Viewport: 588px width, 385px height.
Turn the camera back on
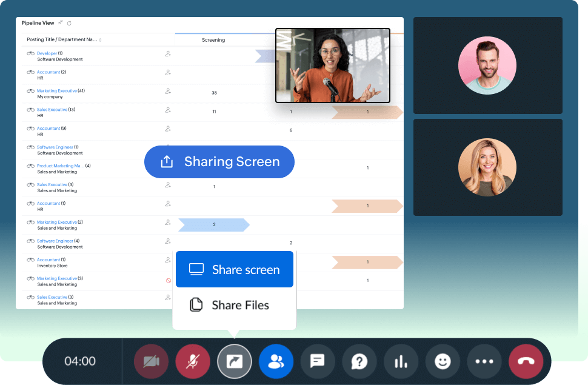(151, 361)
